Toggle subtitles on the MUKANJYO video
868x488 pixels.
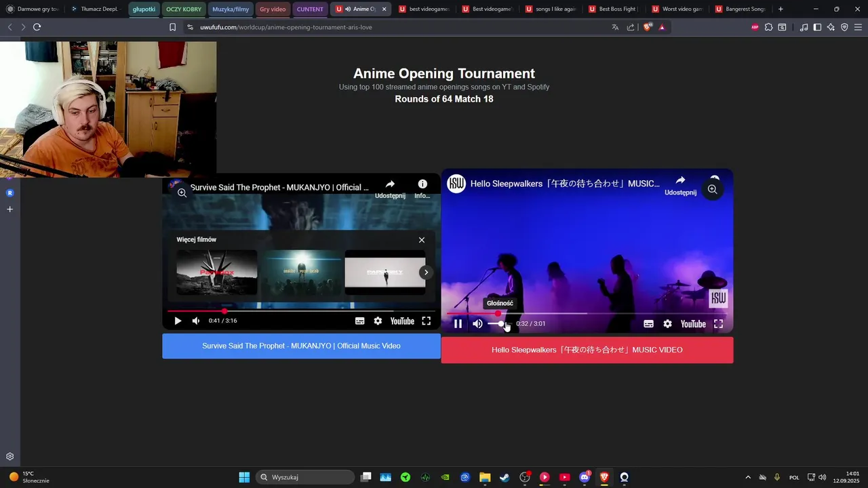point(360,321)
